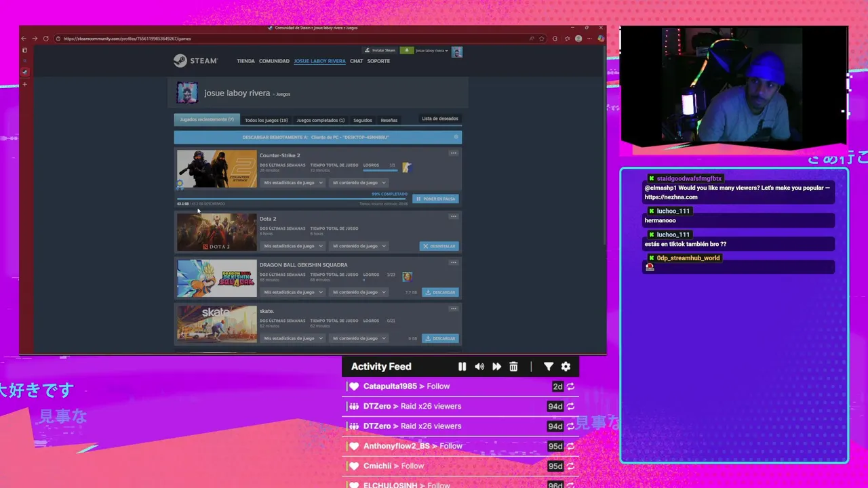The height and width of the screenshot is (488, 868).
Task: Expand Counter-Strike 2 'Mis estadísticas de juego'
Action: (292, 182)
